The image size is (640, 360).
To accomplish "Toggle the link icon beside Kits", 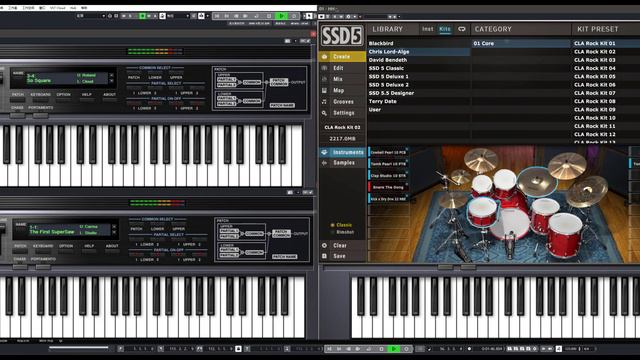I will pos(462,29).
